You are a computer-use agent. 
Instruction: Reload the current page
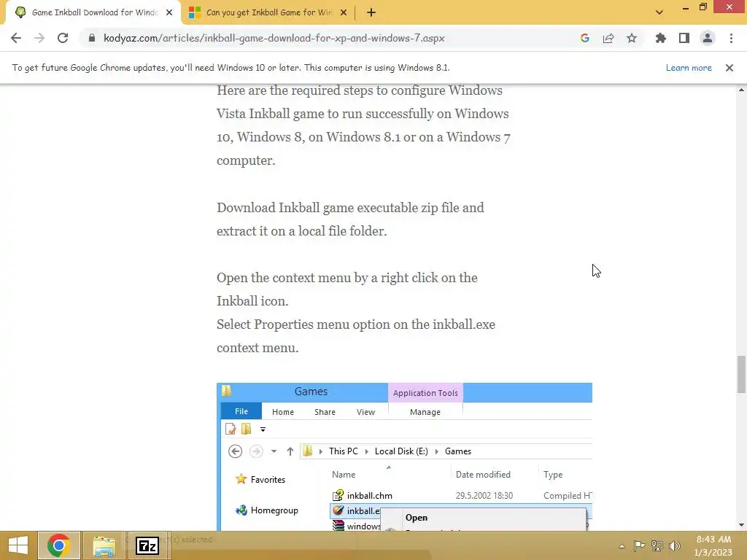click(x=63, y=38)
